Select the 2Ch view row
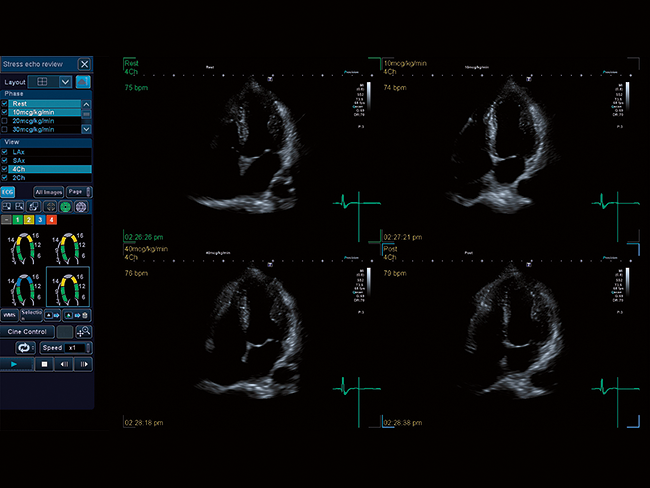This screenshot has width=650, height=488. [50, 177]
